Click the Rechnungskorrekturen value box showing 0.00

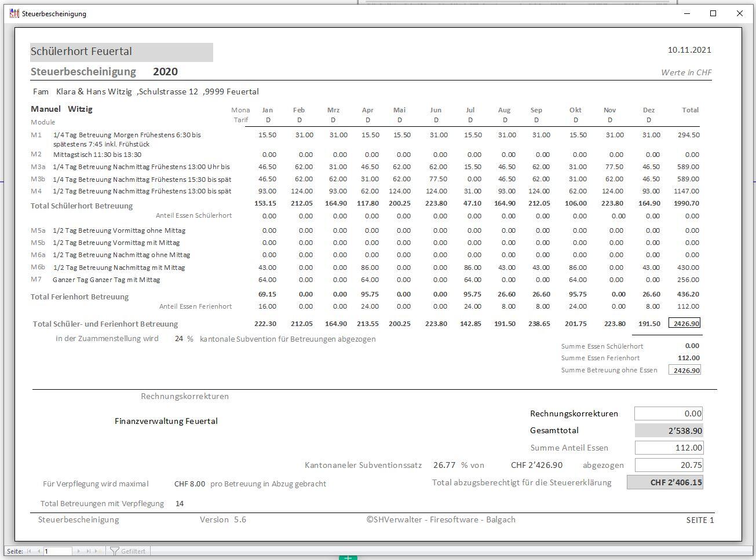(669, 413)
